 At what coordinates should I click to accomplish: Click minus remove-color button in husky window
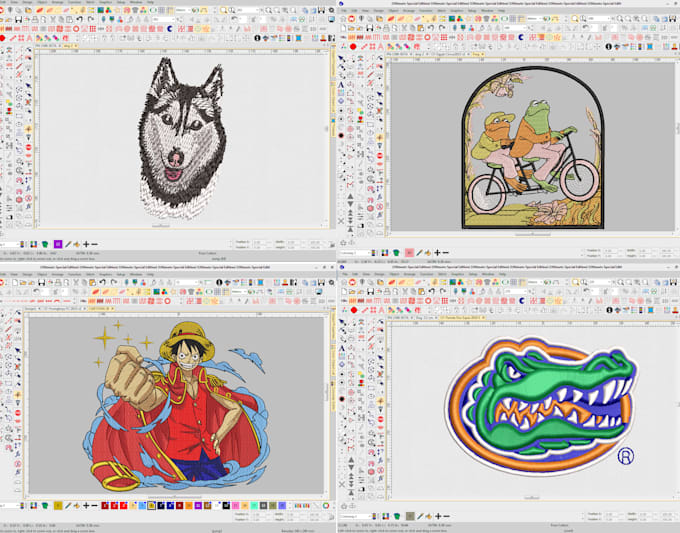coord(94,244)
